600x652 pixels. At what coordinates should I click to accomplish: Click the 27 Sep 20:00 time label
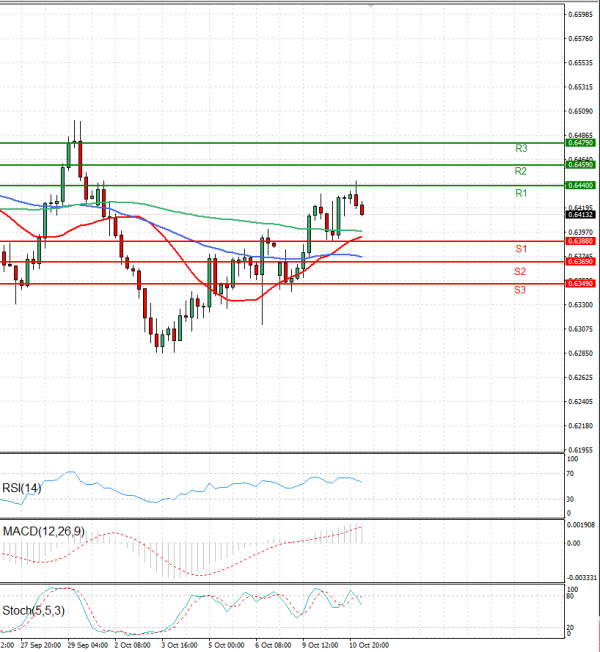(x=40, y=645)
